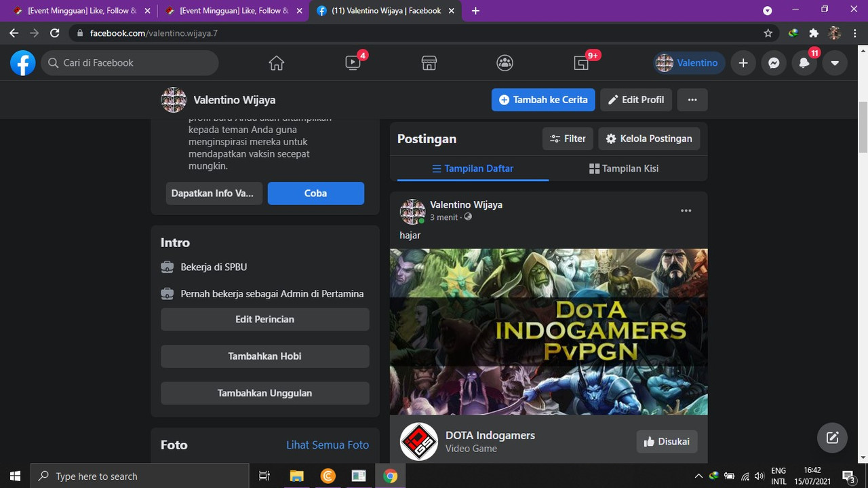Switch to the Tampilan Daftar tab
Screen dimensions: 868x488
coord(473,168)
